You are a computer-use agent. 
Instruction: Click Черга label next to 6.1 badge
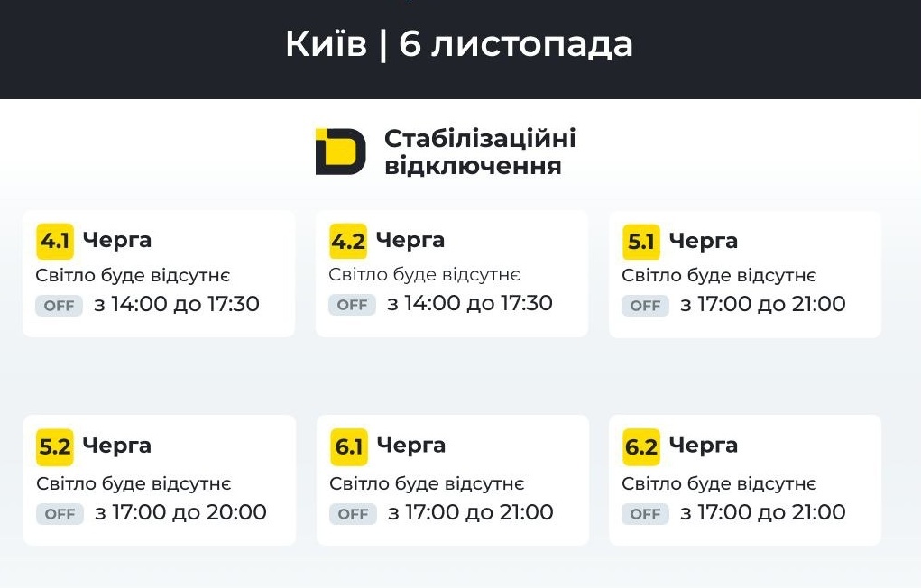pos(411,446)
